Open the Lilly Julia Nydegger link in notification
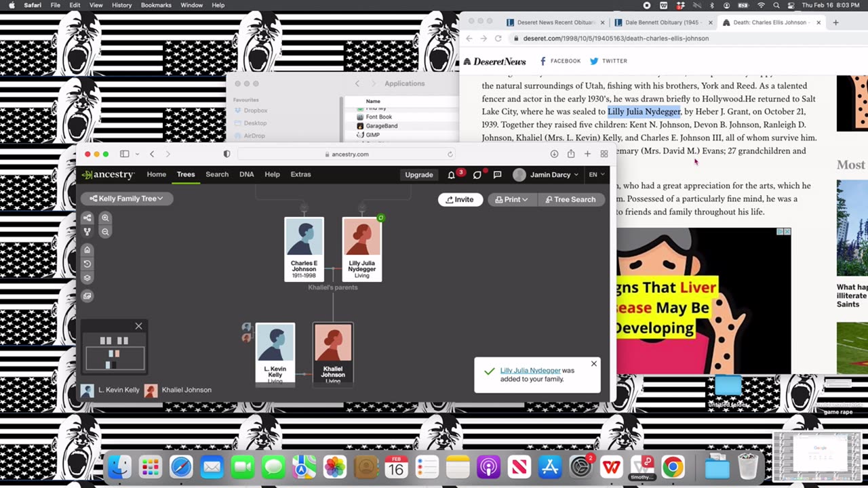Screen dimensions: 868x488 (530, 370)
